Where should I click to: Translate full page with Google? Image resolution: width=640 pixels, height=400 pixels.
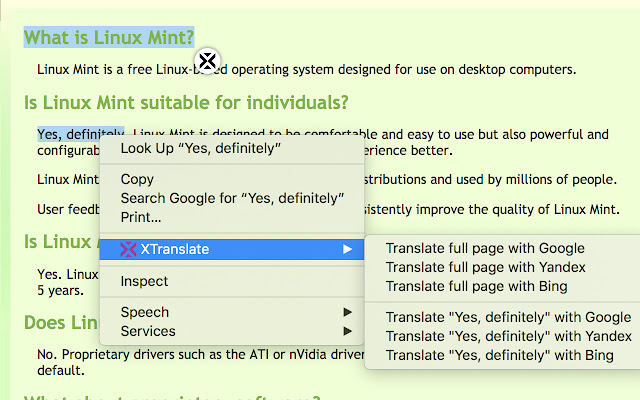tap(485, 248)
